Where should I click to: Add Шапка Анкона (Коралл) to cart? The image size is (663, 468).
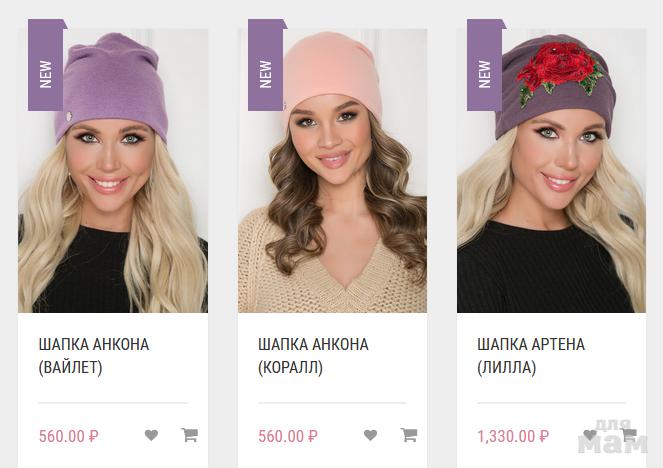click(x=409, y=435)
